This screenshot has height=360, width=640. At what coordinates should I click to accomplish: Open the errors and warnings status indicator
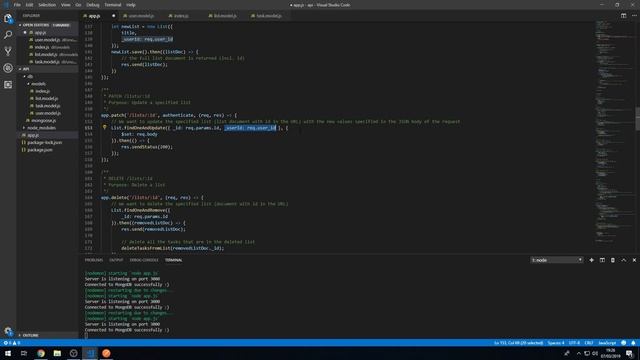pos(11,343)
